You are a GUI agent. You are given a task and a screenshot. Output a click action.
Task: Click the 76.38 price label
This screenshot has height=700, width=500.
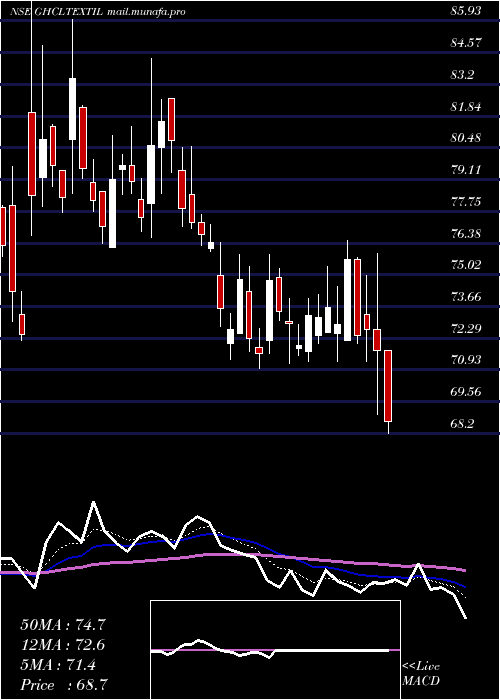[x=466, y=233]
